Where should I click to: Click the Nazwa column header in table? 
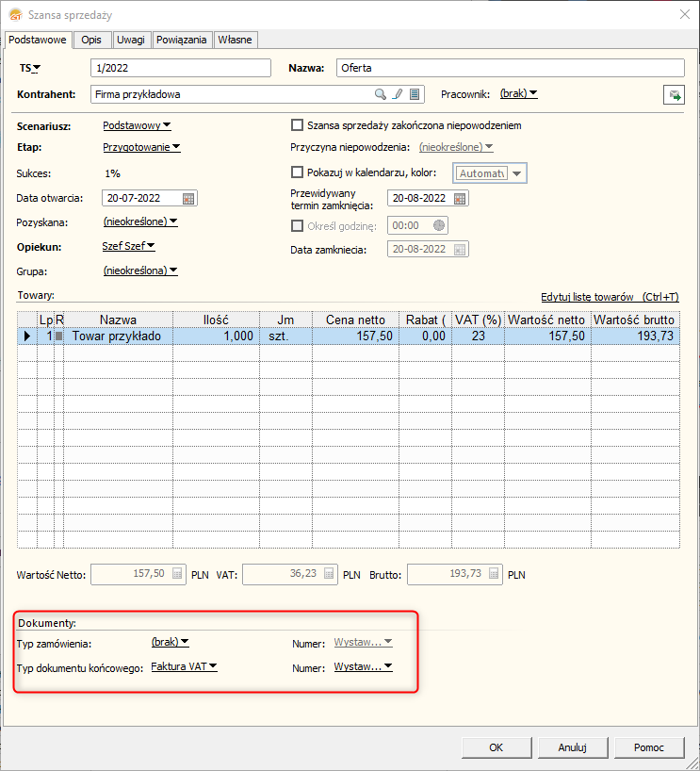tap(118, 320)
